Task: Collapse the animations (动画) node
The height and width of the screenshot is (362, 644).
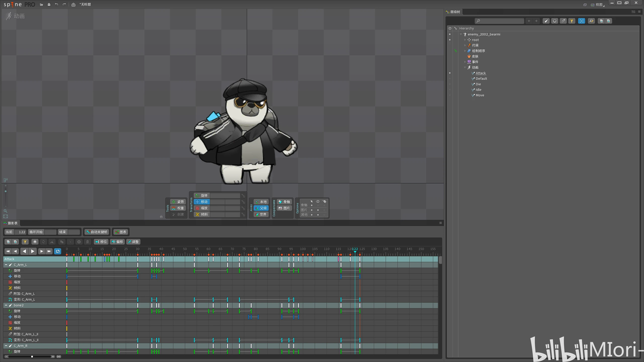Action: click(x=465, y=68)
